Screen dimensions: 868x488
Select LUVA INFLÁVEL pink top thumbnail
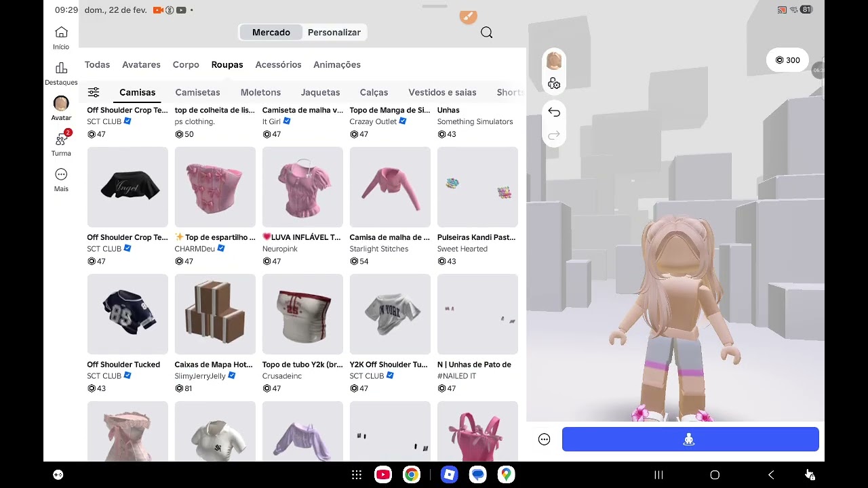click(302, 187)
